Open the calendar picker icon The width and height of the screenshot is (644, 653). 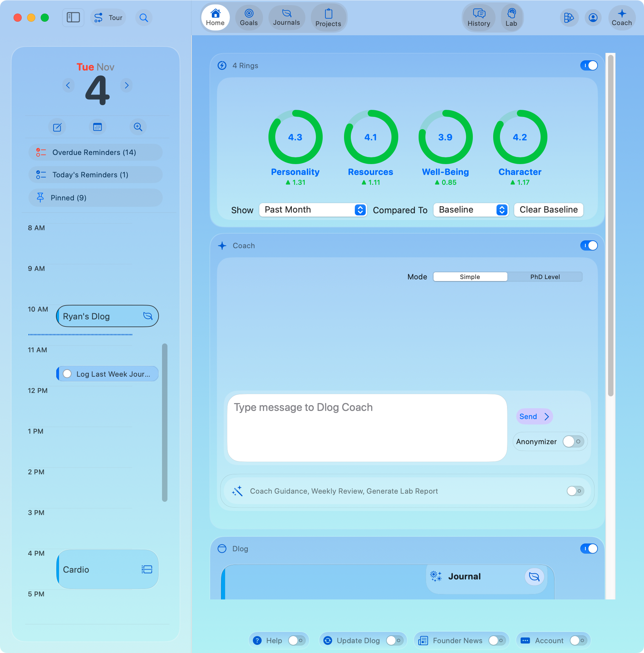pos(97,127)
